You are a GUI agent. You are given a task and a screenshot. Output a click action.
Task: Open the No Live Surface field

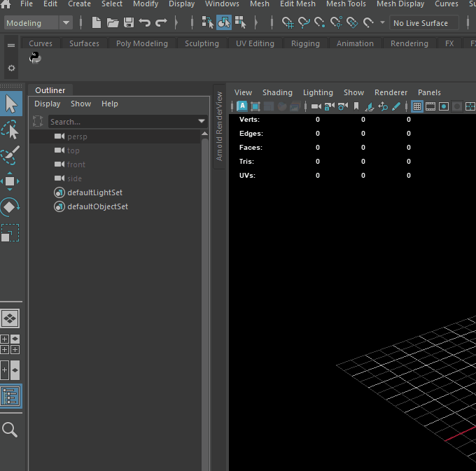[x=423, y=23]
